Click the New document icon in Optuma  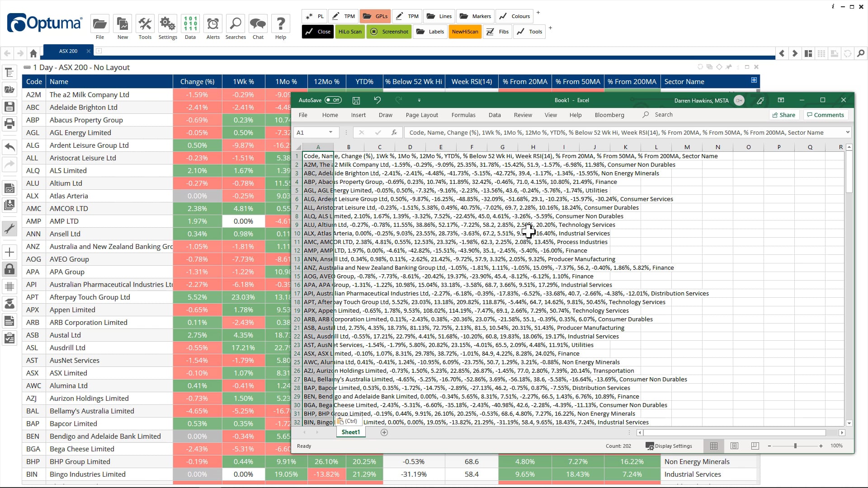123,23
